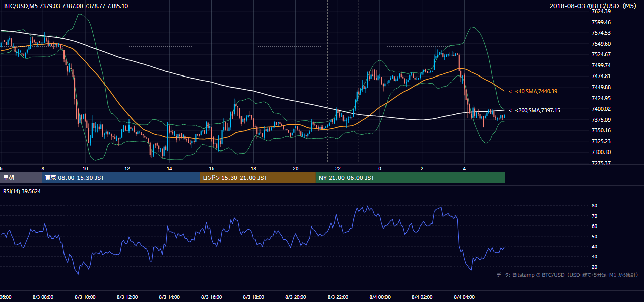Click price axis label 7300.30
644x302 pixels.
click(601, 152)
